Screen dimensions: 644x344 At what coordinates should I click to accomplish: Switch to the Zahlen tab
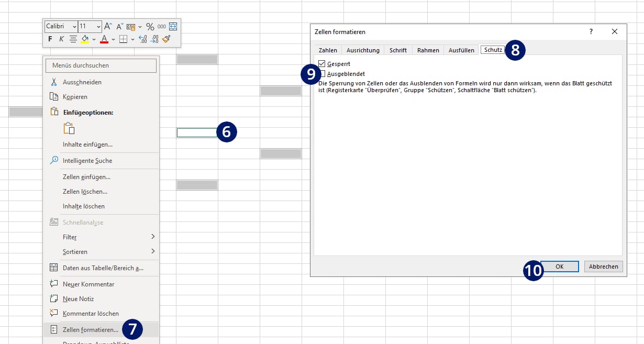pyautogui.click(x=328, y=50)
